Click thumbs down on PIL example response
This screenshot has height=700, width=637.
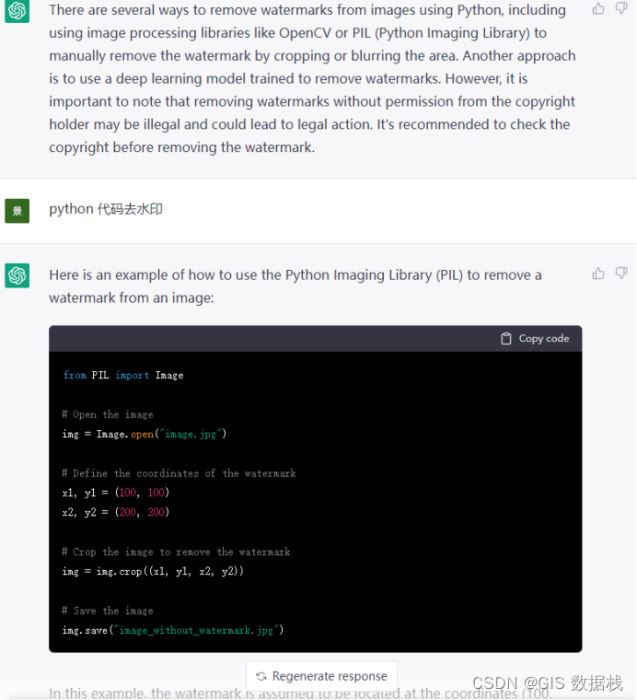(x=621, y=273)
